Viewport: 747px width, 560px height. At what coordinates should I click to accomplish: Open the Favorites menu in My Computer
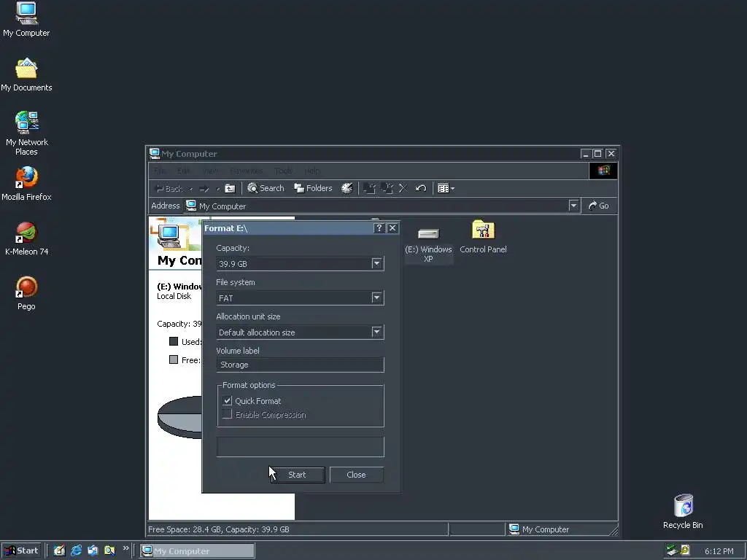(247, 171)
